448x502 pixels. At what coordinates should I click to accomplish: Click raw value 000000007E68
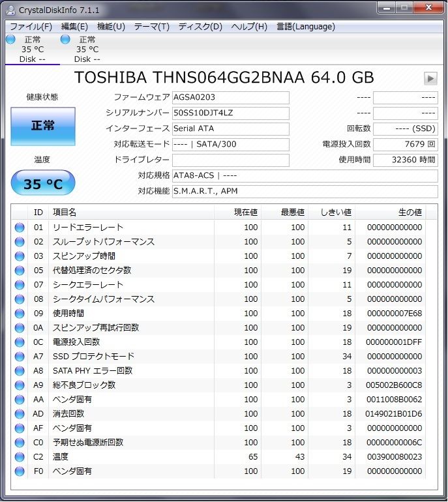(395, 314)
